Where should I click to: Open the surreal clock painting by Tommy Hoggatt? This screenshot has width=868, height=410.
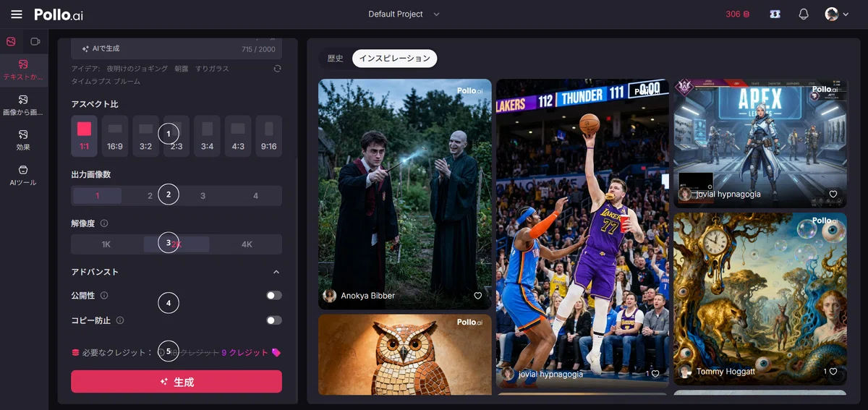(x=760, y=299)
